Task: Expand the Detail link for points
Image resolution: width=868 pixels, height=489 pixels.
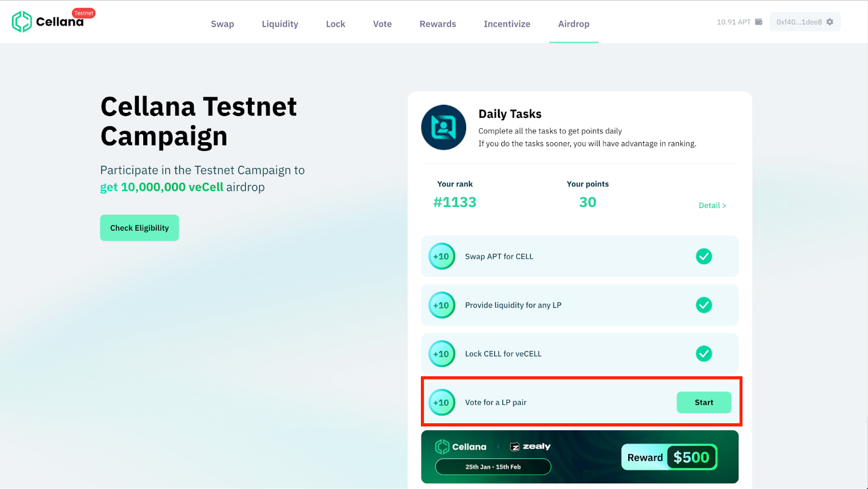Action: [712, 205]
